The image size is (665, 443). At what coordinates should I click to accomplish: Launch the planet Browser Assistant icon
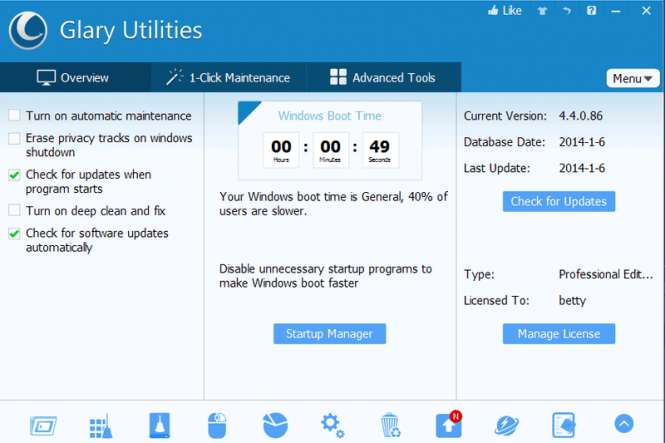click(x=506, y=426)
